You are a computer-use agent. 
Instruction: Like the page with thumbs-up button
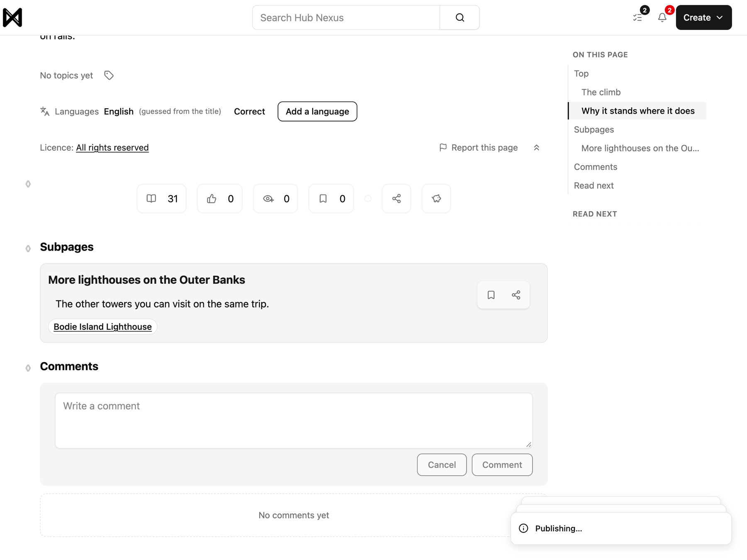coord(220,199)
